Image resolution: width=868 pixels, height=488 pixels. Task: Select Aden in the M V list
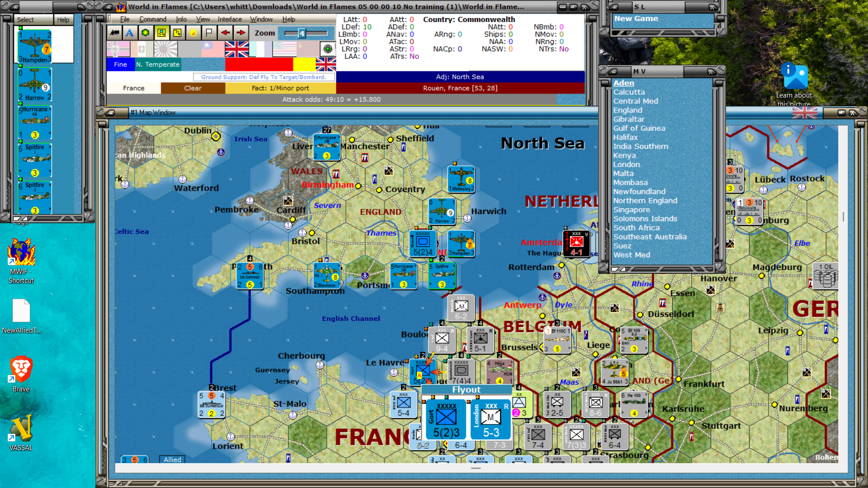[624, 83]
